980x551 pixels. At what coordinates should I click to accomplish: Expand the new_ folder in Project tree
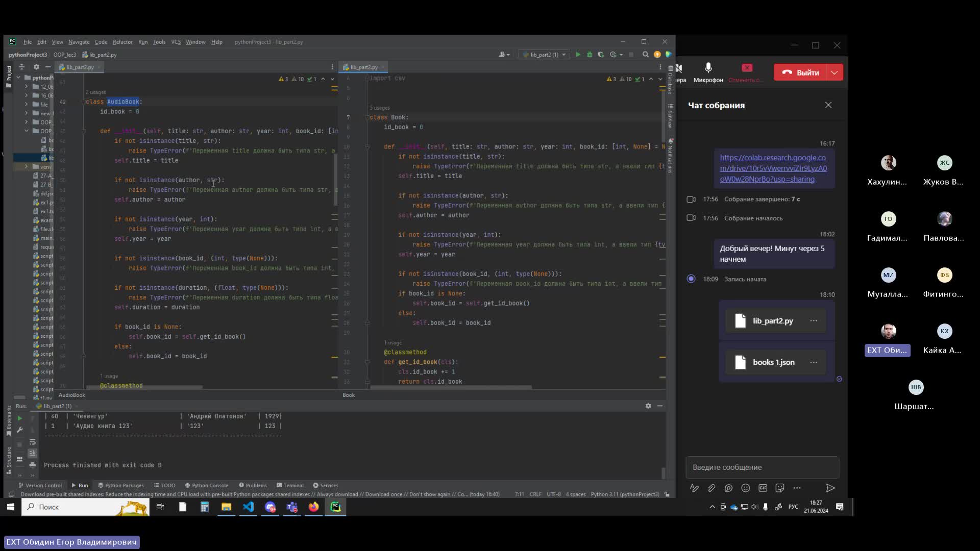tap(26, 113)
